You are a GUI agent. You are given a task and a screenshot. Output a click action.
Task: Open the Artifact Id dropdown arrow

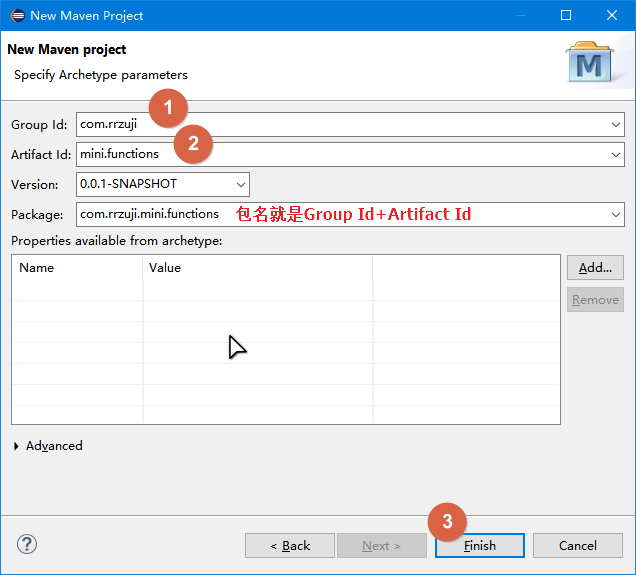click(616, 155)
